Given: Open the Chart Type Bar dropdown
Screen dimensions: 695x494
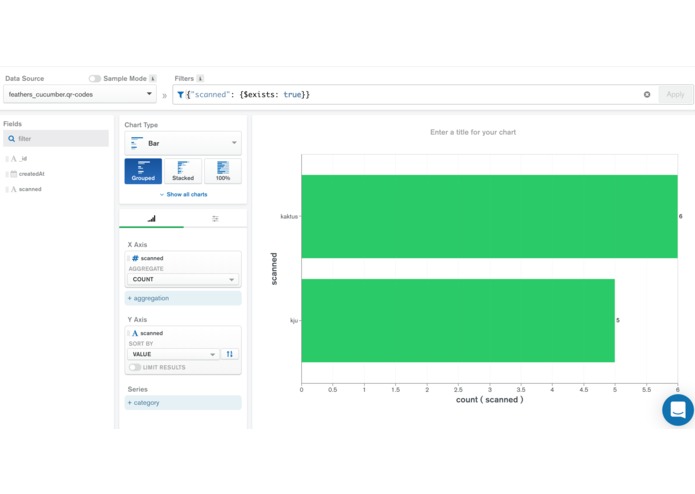Looking at the screenshot, I should point(183,143).
